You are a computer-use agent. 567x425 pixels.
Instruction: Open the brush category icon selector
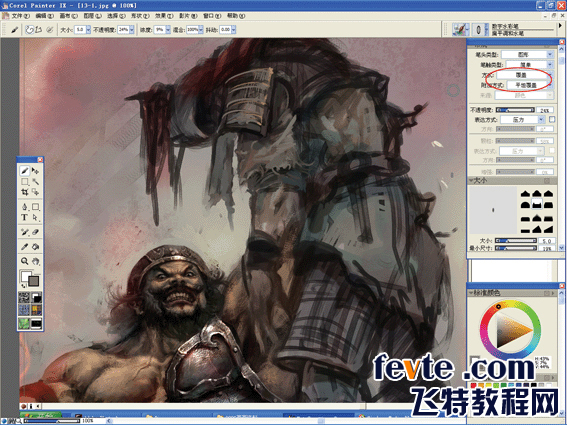[x=461, y=30]
